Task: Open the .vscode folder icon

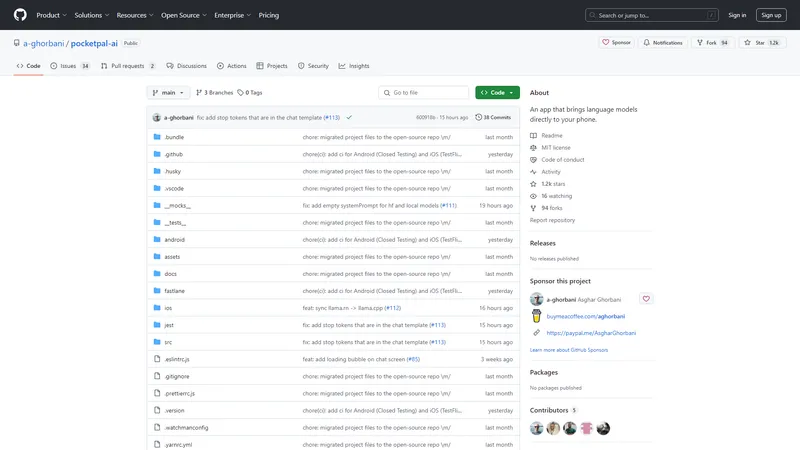Action: 157,188
